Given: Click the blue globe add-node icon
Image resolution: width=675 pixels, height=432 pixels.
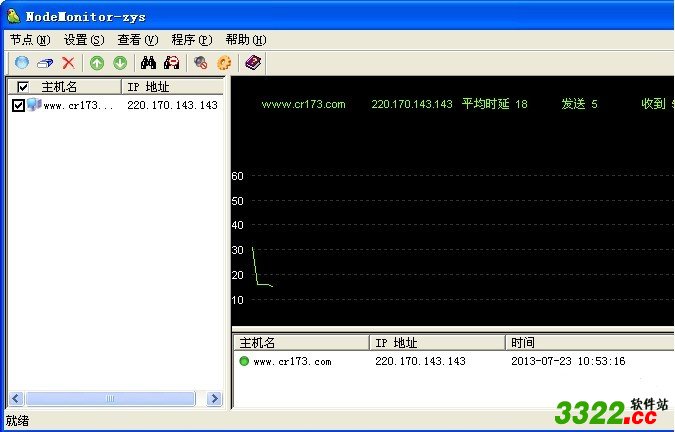Looking at the screenshot, I should [x=22, y=63].
